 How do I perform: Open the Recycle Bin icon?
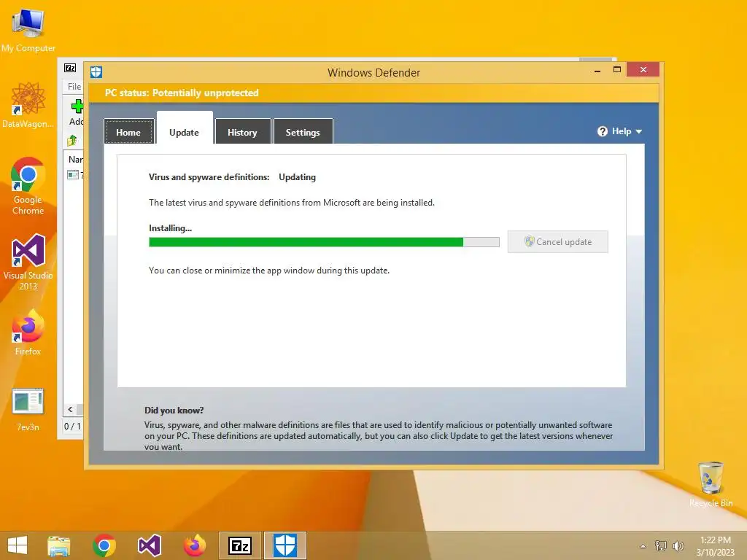click(x=711, y=484)
